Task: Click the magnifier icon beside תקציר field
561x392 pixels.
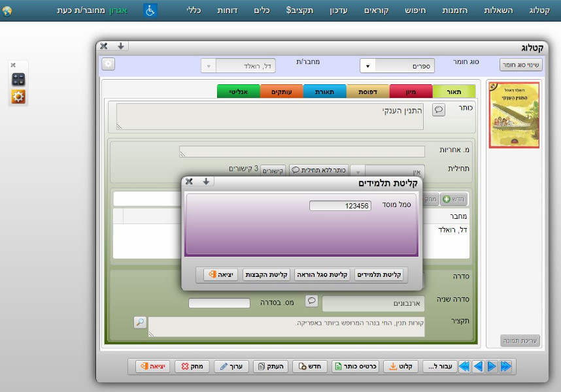Action: coord(140,322)
